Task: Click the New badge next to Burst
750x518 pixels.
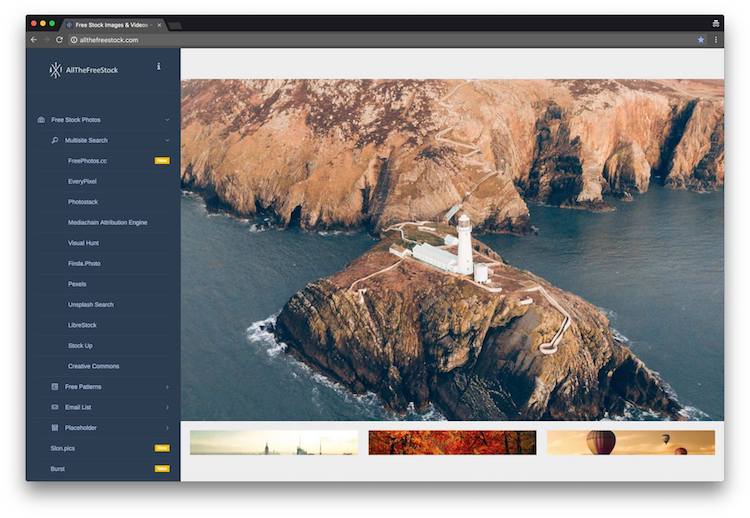Action: pos(162,469)
